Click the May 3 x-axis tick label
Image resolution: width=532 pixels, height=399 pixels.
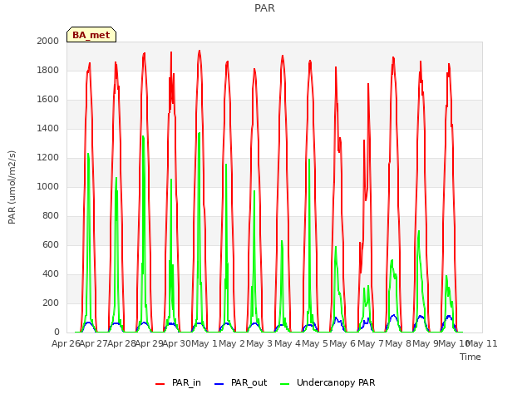coord(260,343)
